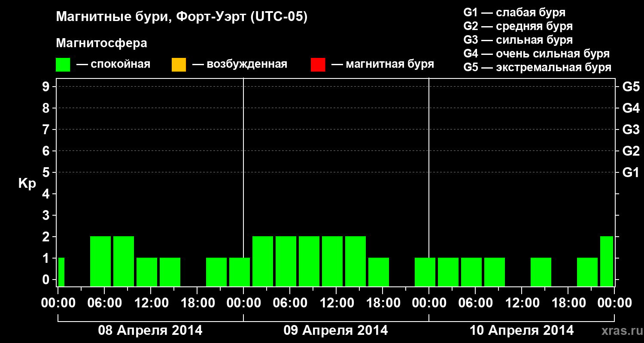Click the 'G1 — слабая буря' legend line

point(514,12)
